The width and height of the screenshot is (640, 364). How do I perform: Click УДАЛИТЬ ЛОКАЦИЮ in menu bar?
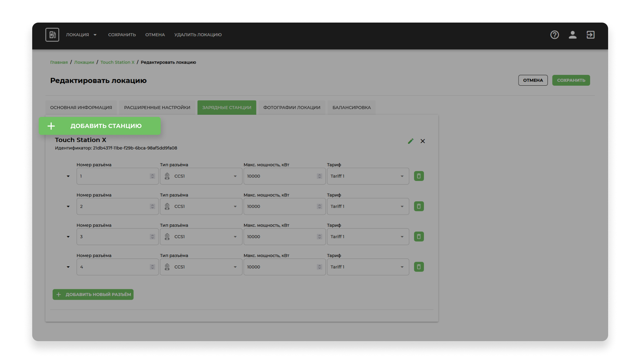coord(198,35)
